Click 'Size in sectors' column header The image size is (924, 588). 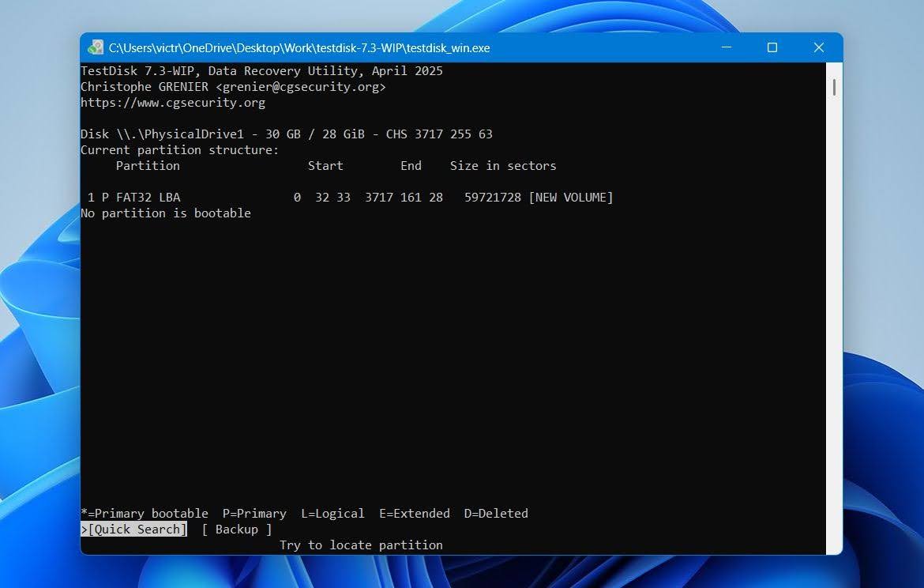coord(502,166)
